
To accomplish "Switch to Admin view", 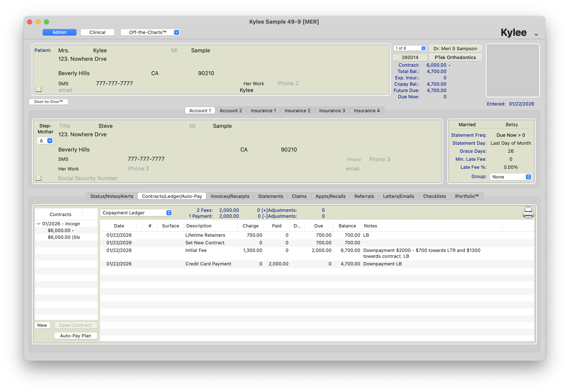I will pyautogui.click(x=59, y=32).
